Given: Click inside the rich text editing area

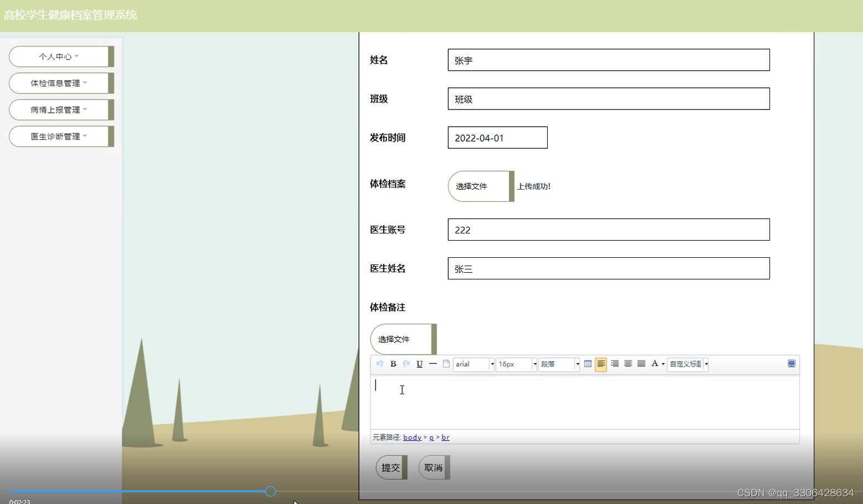Looking at the screenshot, I should pyautogui.click(x=585, y=402).
